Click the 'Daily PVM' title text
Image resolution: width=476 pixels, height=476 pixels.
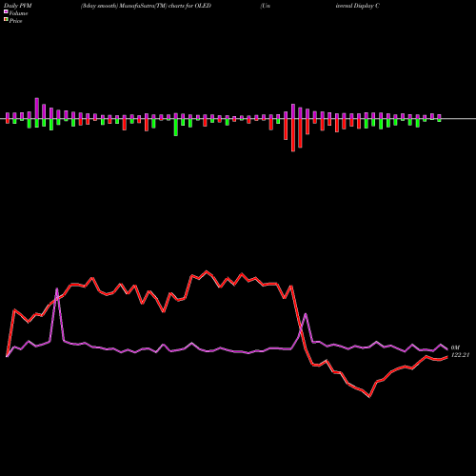[18, 6]
